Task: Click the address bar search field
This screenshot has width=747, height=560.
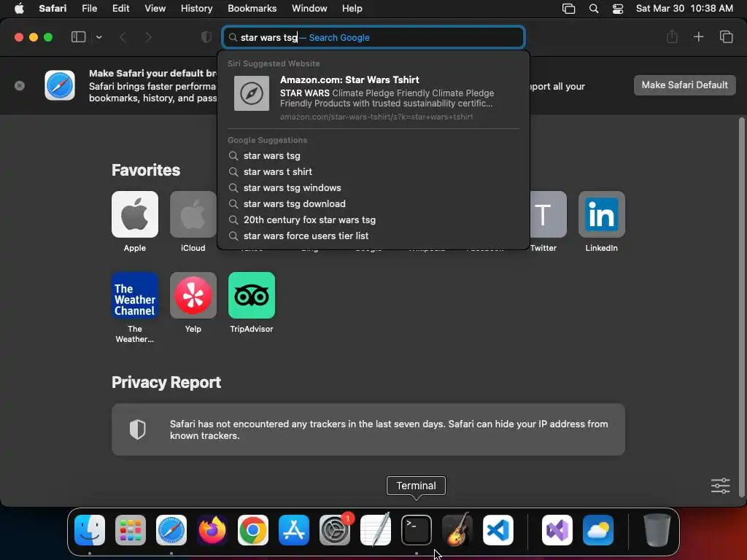Action: coord(373,37)
